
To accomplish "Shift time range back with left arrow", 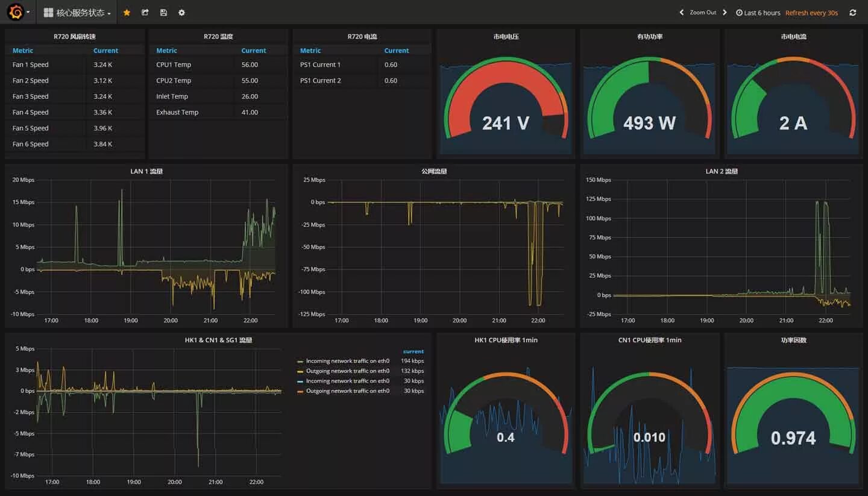I will (682, 13).
